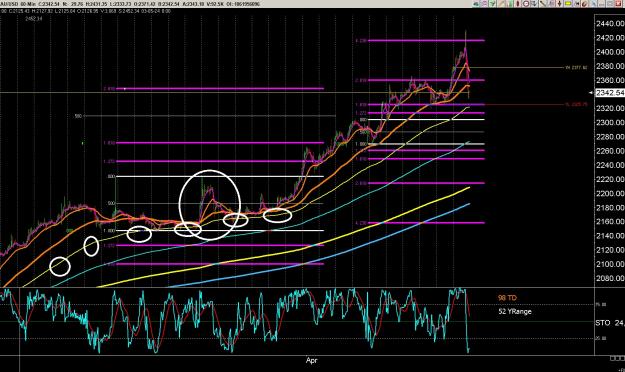Click the 2100.00 price axis label
The width and height of the screenshot is (625, 372).
tap(610, 264)
